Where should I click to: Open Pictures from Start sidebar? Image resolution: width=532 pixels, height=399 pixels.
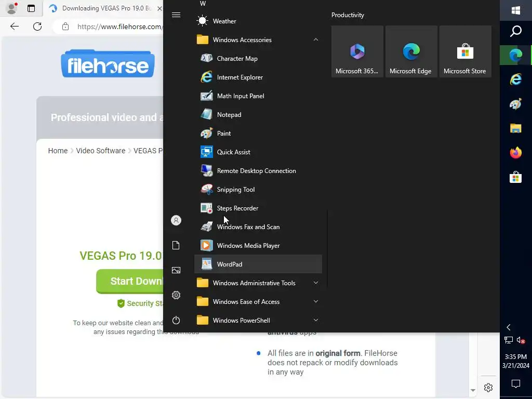[x=176, y=270]
